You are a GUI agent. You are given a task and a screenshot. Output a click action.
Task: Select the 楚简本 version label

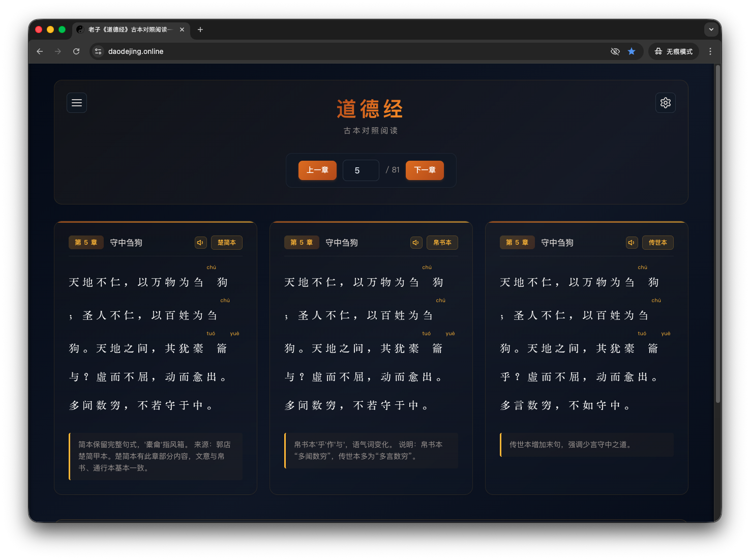pyautogui.click(x=227, y=243)
